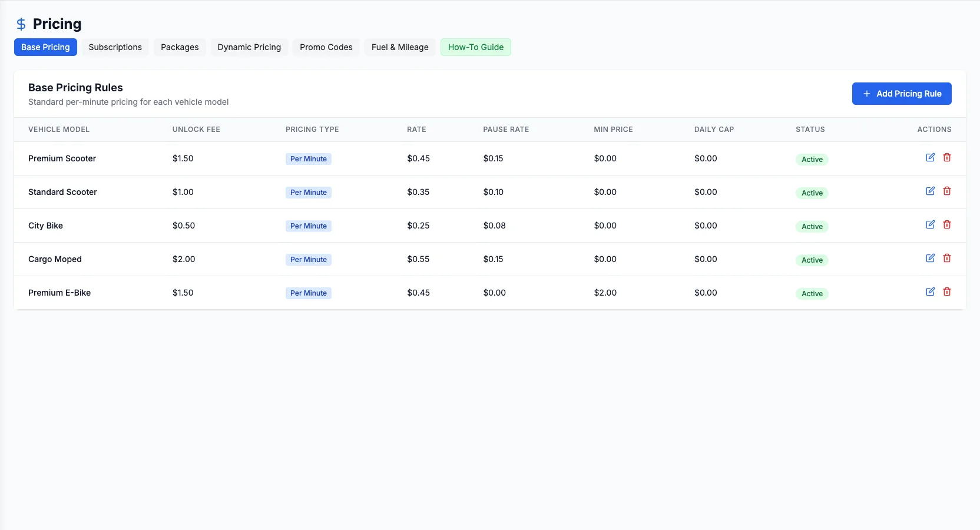Open the Promo Codes tab
This screenshot has height=530, width=980.
(x=326, y=47)
